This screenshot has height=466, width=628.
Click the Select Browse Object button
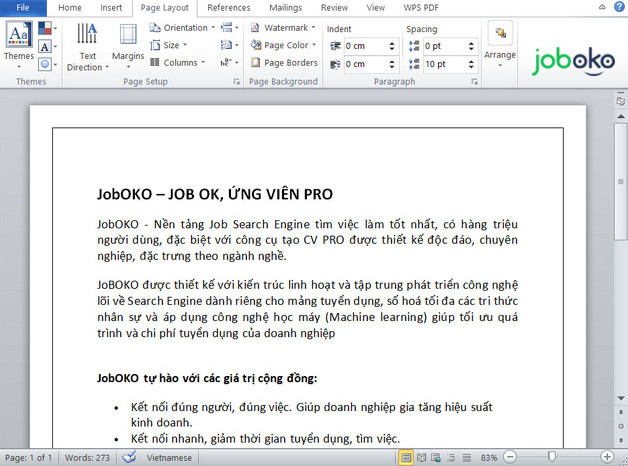click(621, 426)
